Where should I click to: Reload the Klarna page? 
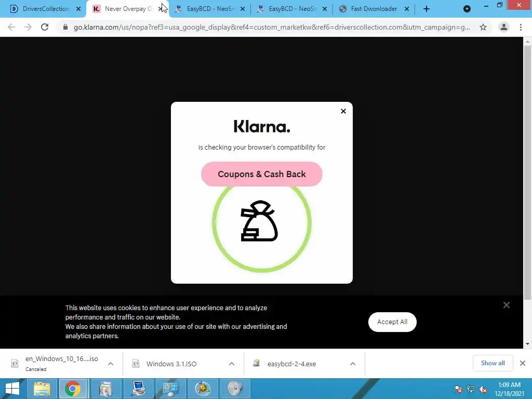[45, 27]
